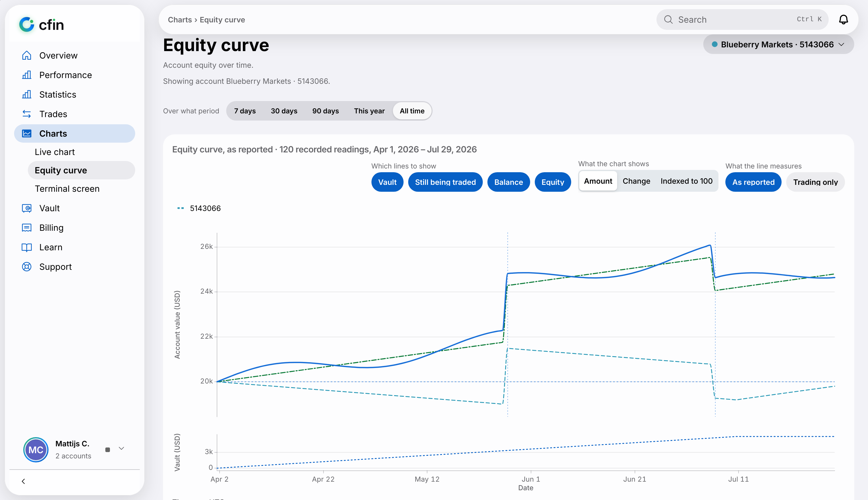Toggle the Balance line pill
The width and height of the screenshot is (868, 500).
click(509, 182)
